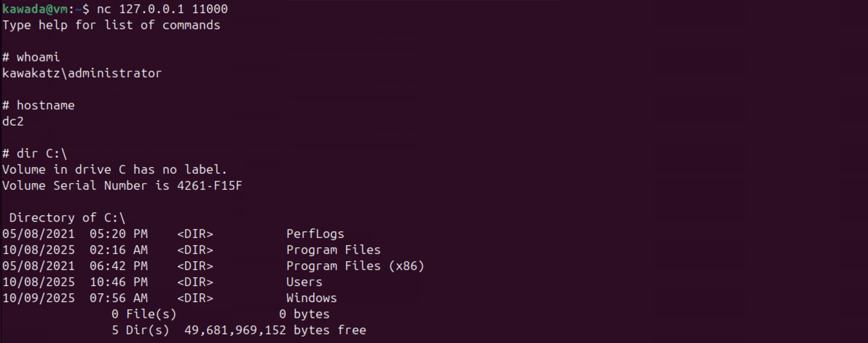868x343 pixels.
Task: Click the dir C:\ command line
Action: click(35, 154)
